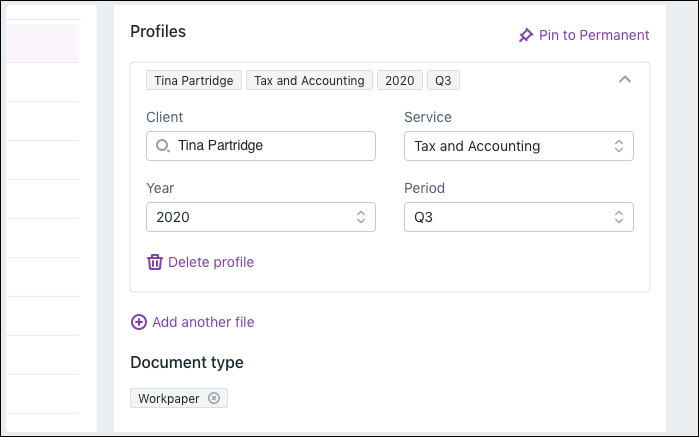Open the Service dropdown showing Tax and Accounting

[518, 146]
